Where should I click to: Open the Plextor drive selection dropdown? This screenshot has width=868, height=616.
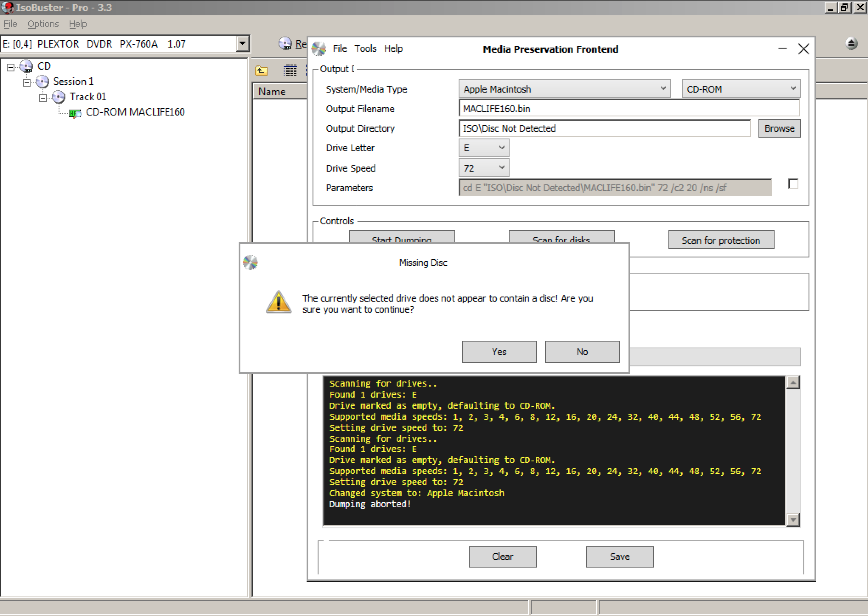coord(242,44)
